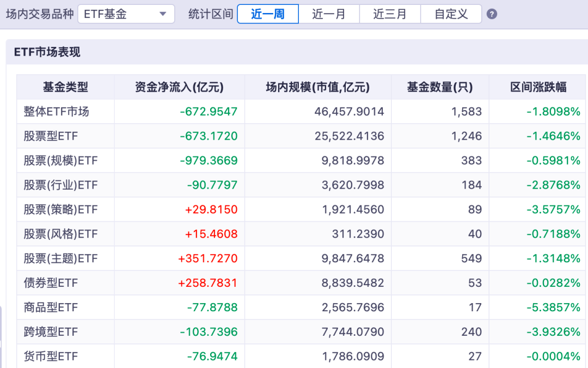
Task: Click fund count 383
Action: click(x=471, y=161)
